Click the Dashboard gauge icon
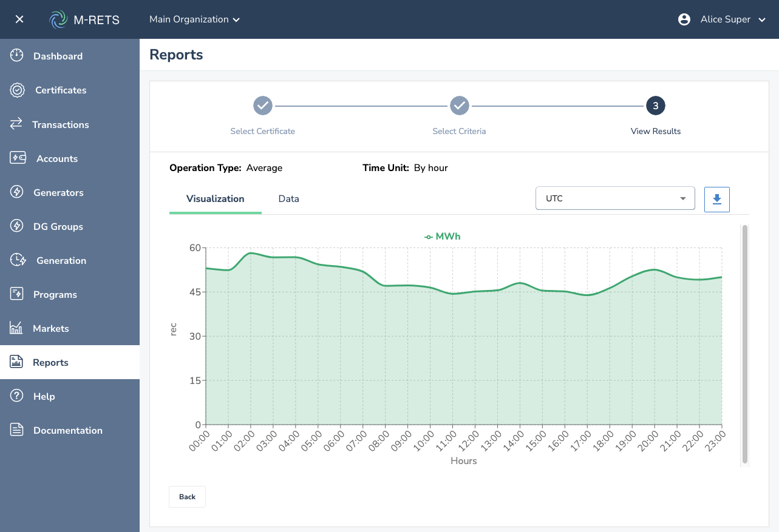 (x=17, y=56)
